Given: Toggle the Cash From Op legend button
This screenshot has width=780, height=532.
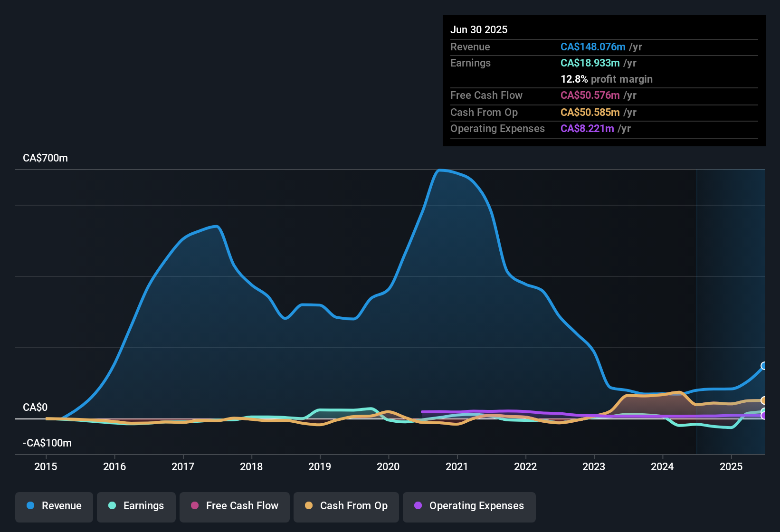Looking at the screenshot, I should click(x=346, y=506).
